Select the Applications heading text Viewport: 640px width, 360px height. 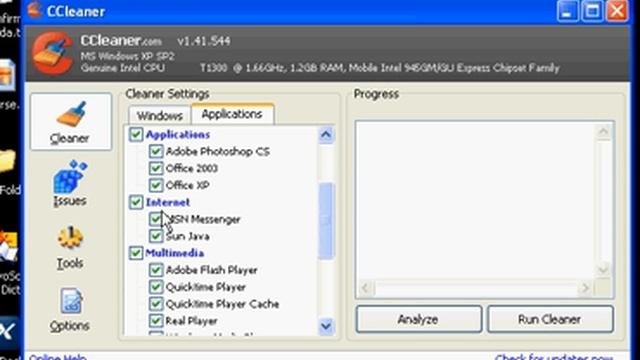click(178, 134)
